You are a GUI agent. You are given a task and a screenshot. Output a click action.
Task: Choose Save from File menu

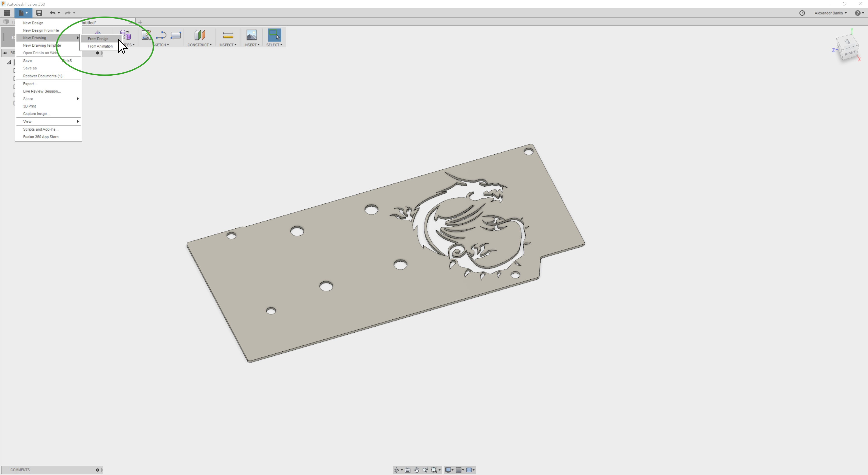coord(48,61)
